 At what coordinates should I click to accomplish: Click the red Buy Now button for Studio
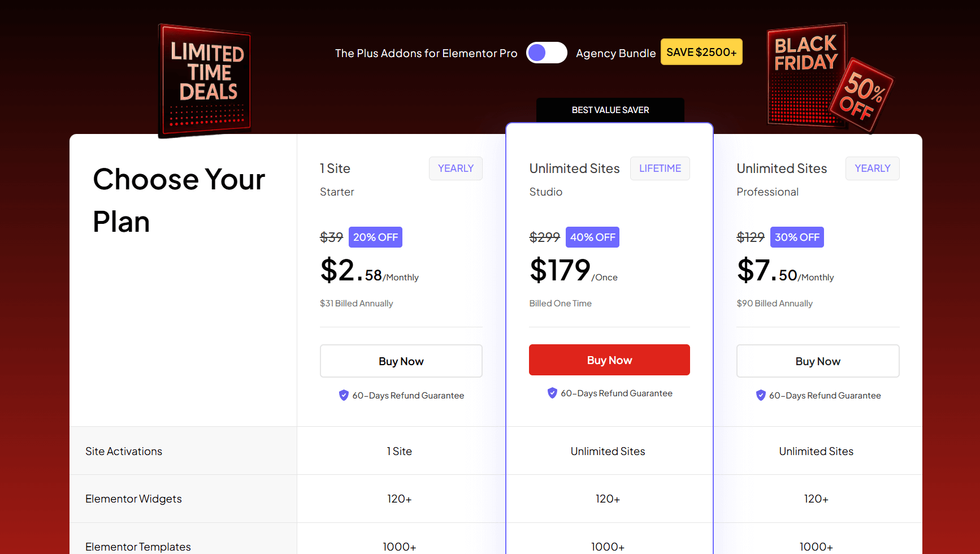coord(609,360)
